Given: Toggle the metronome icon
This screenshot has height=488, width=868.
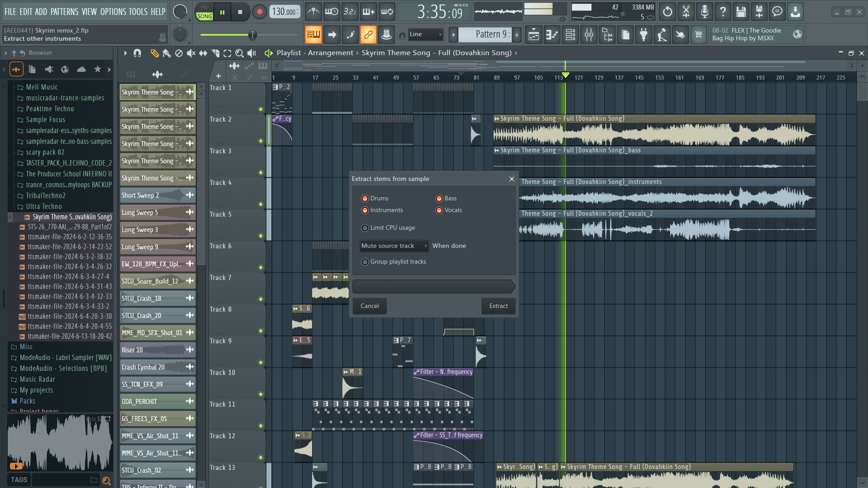Looking at the screenshot, I should click(313, 12).
